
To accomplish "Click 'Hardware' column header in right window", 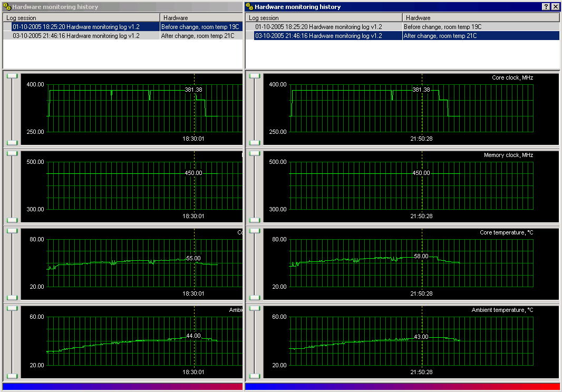I will (x=481, y=17).
